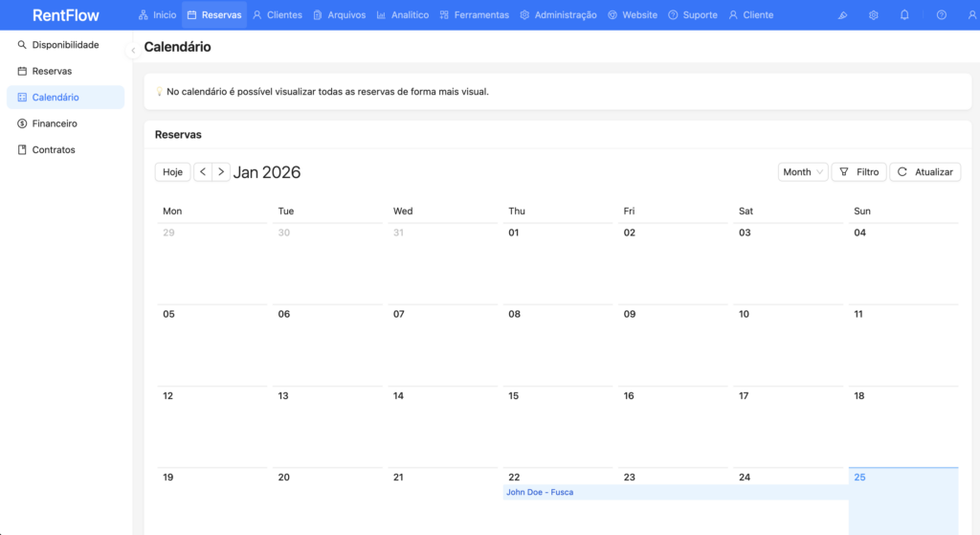This screenshot has height=535, width=980.
Task: Click the settings gear icon in header
Action: (x=874, y=15)
